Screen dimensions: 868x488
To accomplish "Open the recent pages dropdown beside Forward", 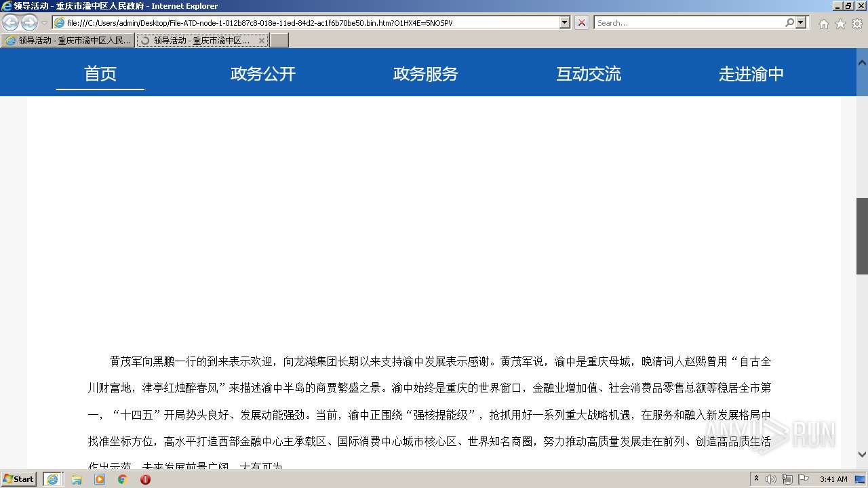I will coord(44,23).
